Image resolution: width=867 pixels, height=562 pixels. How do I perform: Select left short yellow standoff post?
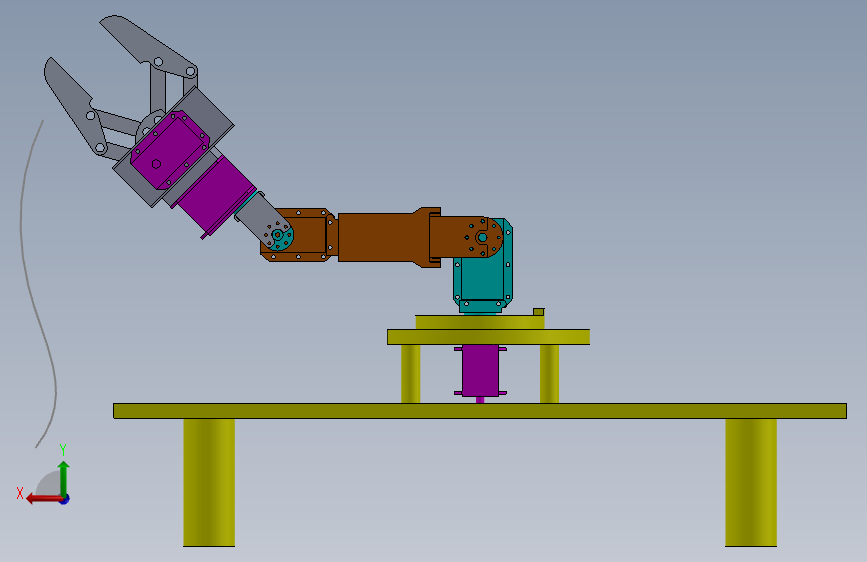click(x=410, y=373)
